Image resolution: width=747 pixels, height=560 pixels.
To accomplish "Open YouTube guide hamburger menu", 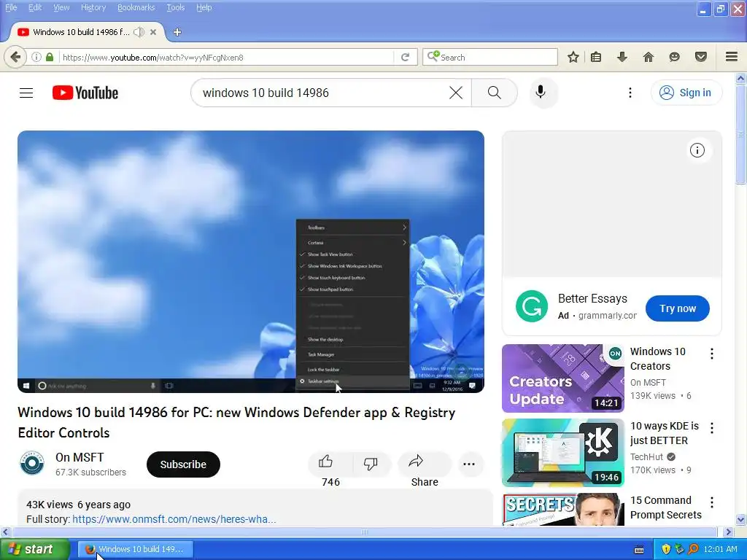I will click(x=26, y=93).
